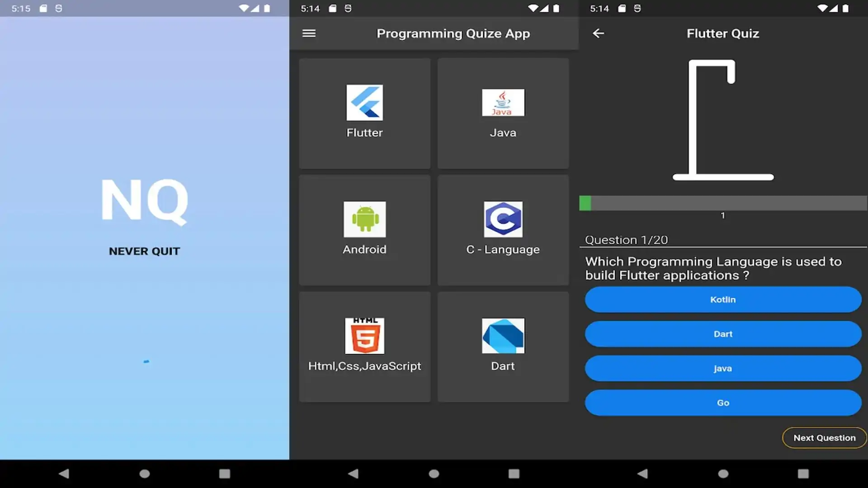This screenshot has width=868, height=488.
Task: Click the '5:15' clock on the splash screen
Action: [x=21, y=9]
